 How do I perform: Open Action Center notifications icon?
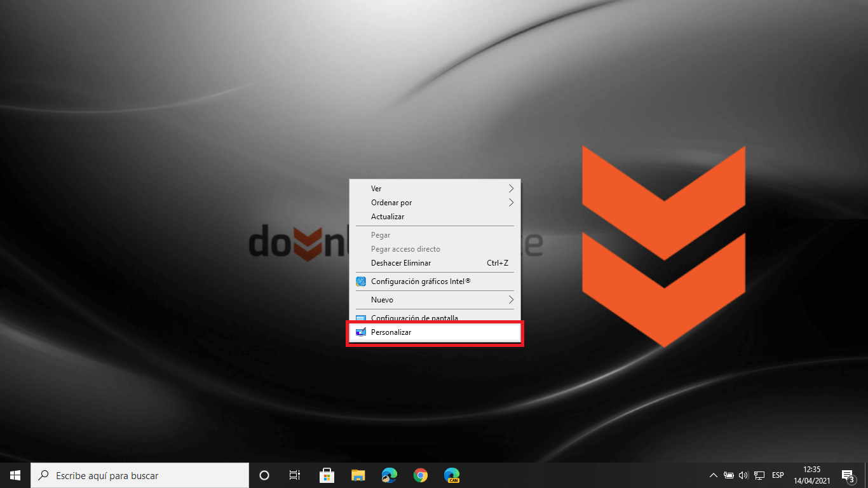coord(848,475)
